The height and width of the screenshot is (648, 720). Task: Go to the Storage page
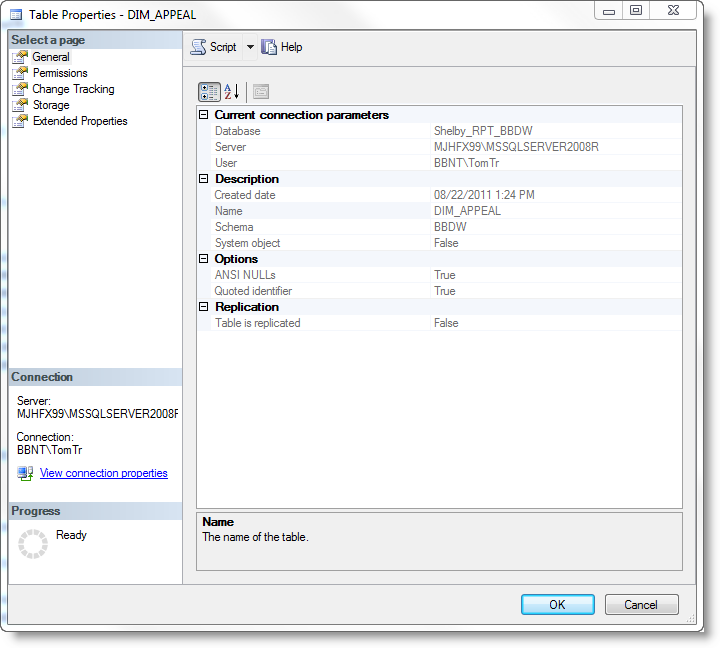[51, 105]
